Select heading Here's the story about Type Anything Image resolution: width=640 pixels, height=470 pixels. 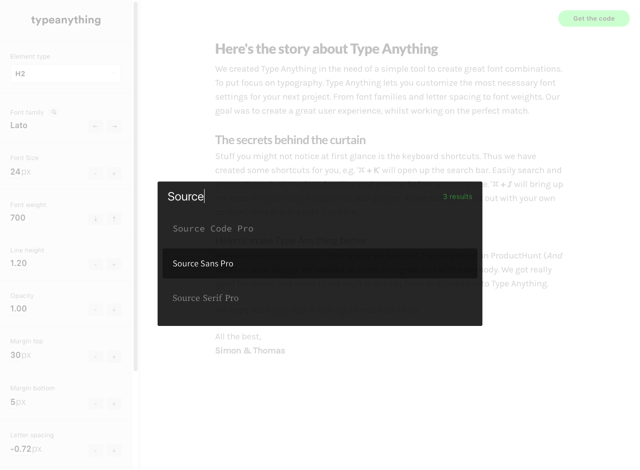point(327,49)
